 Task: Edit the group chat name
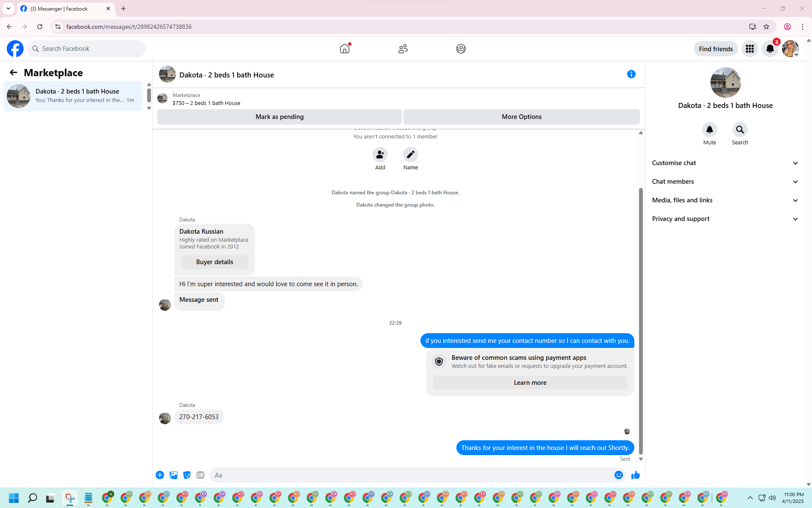click(x=411, y=155)
